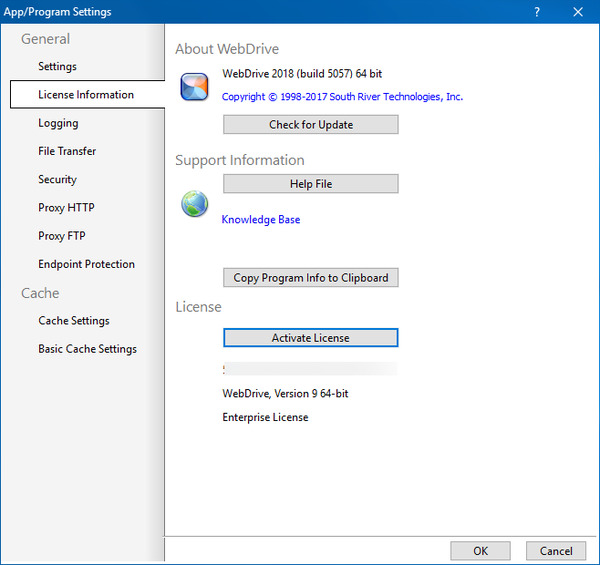Open Cache Settings page

[74, 321]
